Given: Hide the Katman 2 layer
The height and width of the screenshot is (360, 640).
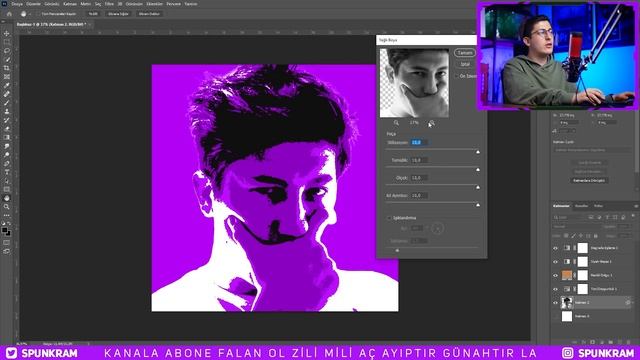Looking at the screenshot, I should [555, 303].
